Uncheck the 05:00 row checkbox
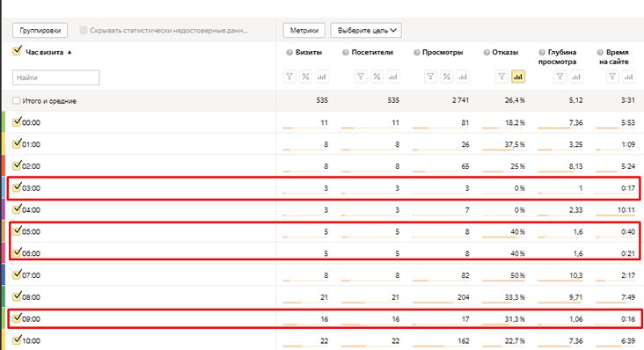Screen dimensions: 644x350 point(17,230)
